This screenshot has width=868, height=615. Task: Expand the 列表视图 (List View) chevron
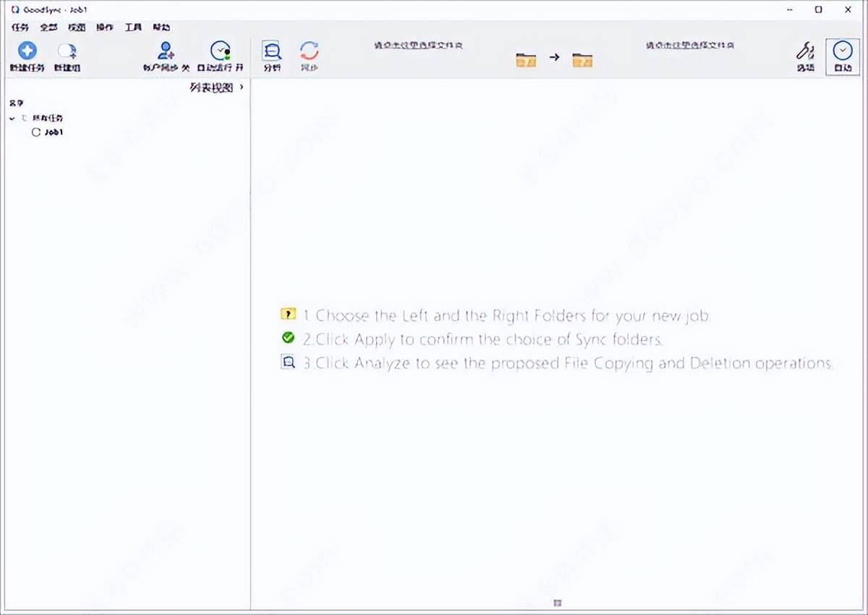[242, 88]
